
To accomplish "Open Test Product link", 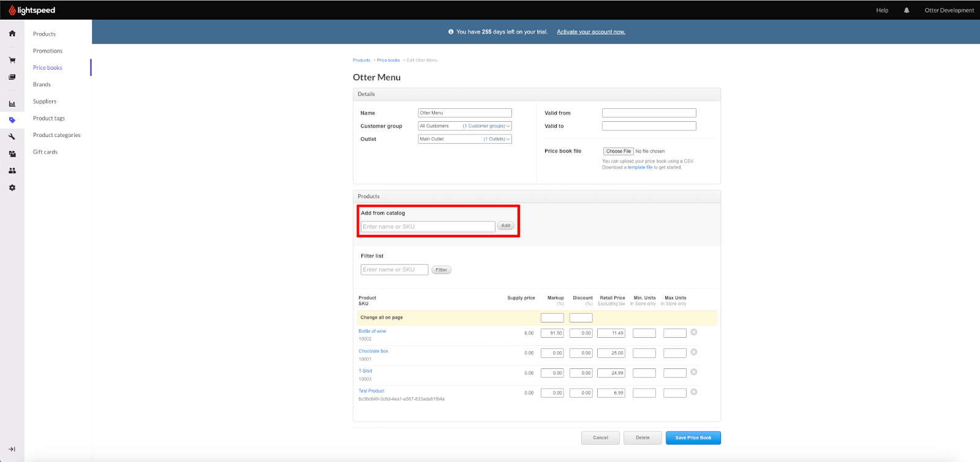I will [x=371, y=391].
